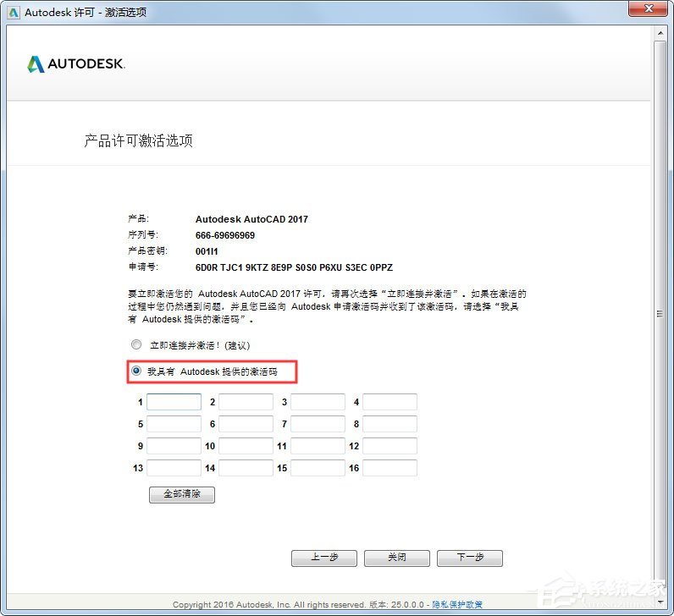Click the vertical scrollbar thumb

660,313
